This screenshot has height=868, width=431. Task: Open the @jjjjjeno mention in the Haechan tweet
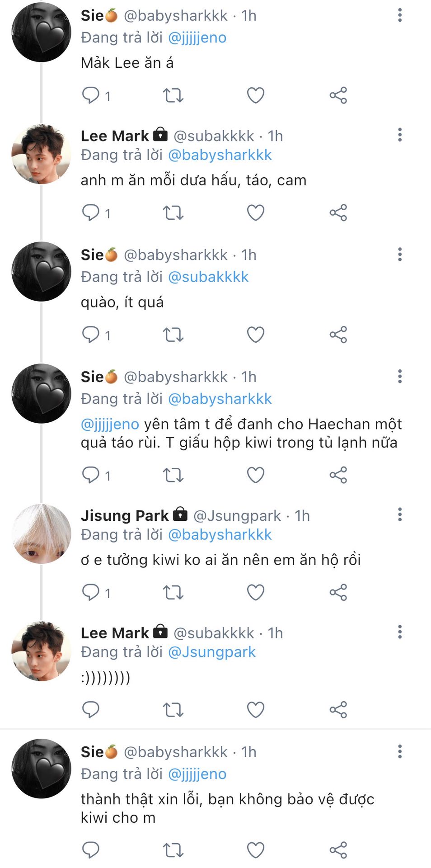pos(110,424)
